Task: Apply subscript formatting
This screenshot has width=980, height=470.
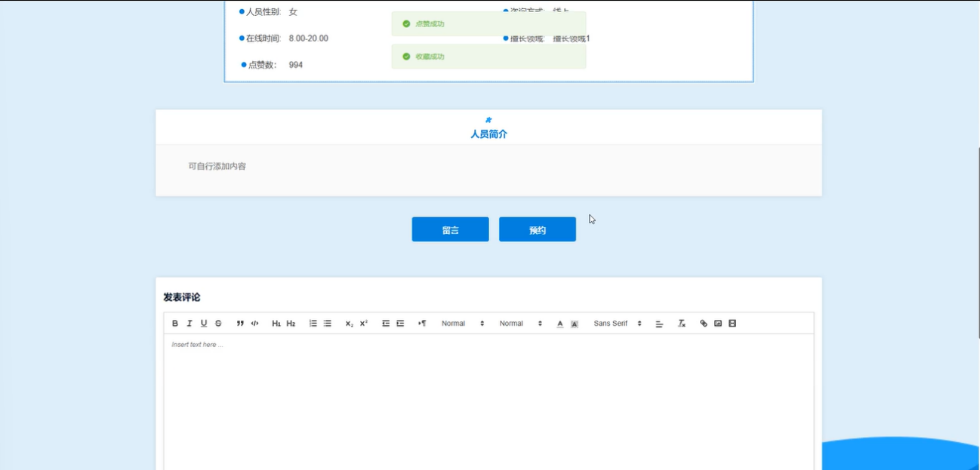Action: tap(349, 324)
